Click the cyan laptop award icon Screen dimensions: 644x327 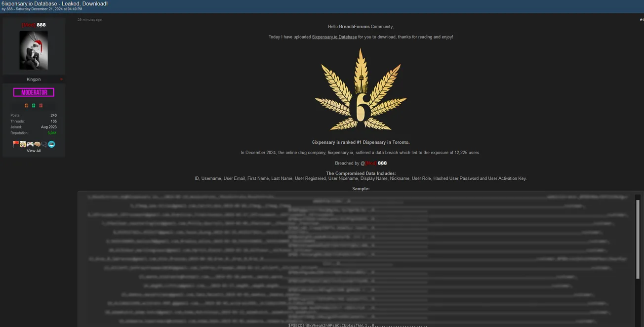tap(51, 144)
